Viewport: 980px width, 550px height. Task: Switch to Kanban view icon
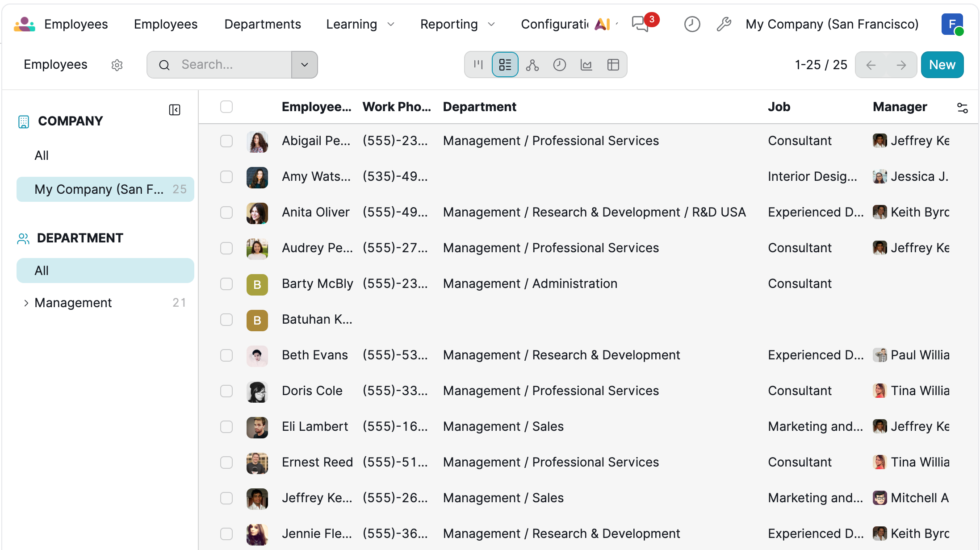pyautogui.click(x=478, y=65)
